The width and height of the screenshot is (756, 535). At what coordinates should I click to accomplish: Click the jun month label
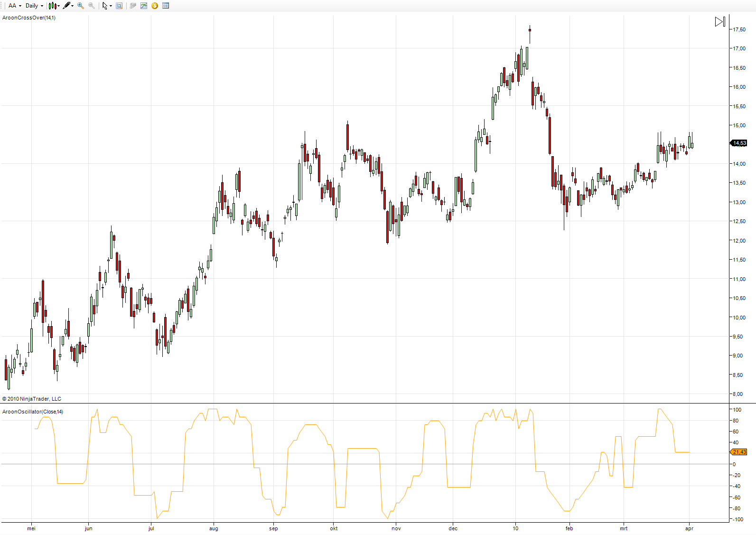(89, 528)
